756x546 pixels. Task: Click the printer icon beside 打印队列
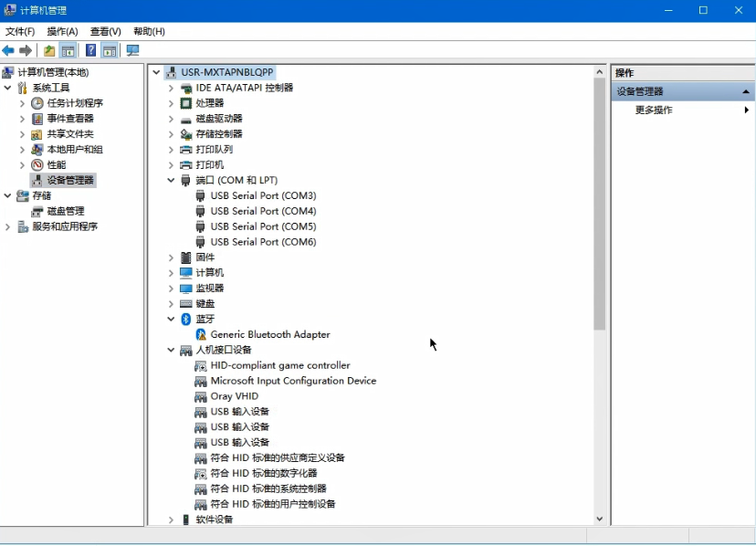pyautogui.click(x=185, y=150)
